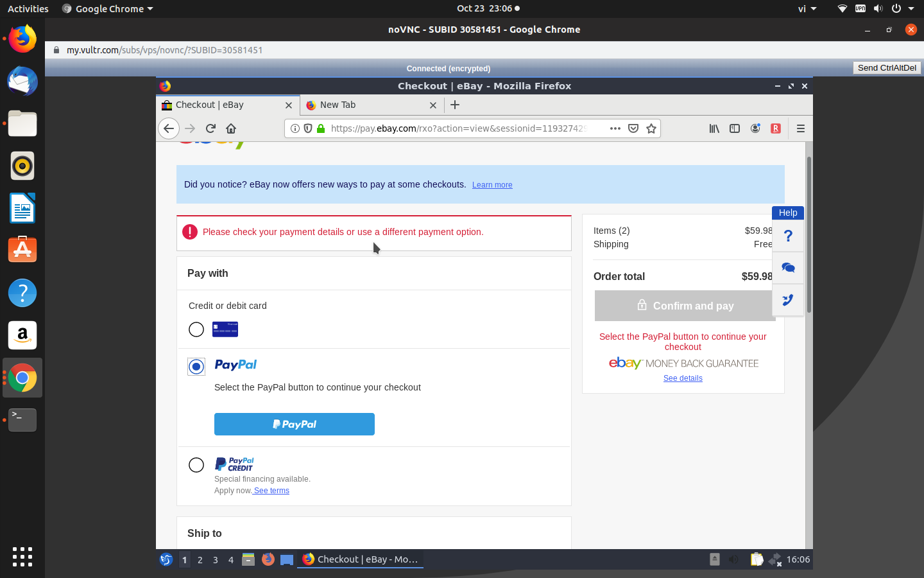Open Terminal from dock
Image resolution: width=924 pixels, height=578 pixels.
click(x=22, y=419)
